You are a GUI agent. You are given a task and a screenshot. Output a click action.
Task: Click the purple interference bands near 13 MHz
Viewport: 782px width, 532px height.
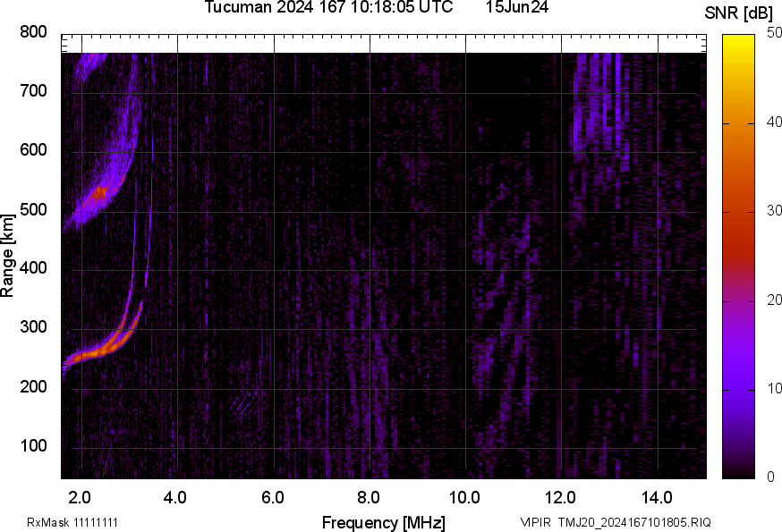(x=599, y=102)
